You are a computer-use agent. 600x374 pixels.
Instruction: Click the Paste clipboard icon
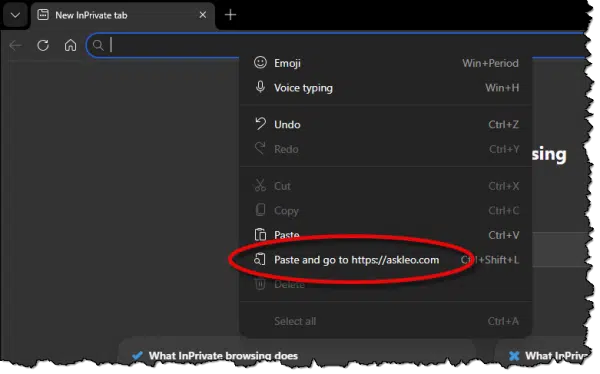(260, 234)
